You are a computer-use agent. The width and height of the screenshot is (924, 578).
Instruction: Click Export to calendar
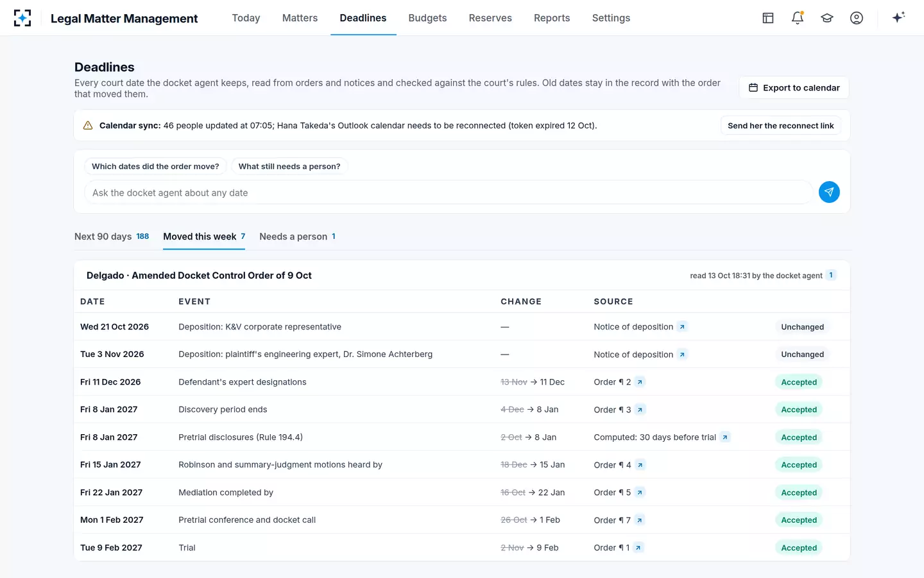[x=794, y=88]
